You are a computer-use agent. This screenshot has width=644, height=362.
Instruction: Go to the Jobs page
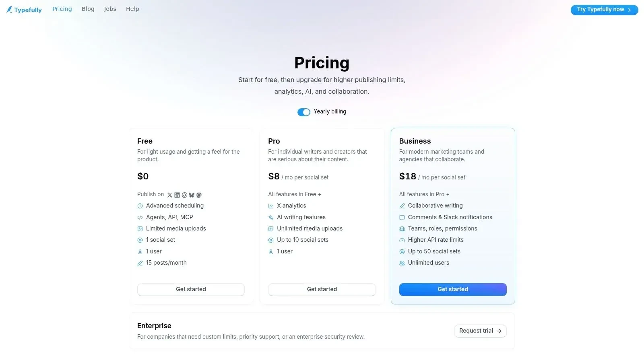click(110, 9)
